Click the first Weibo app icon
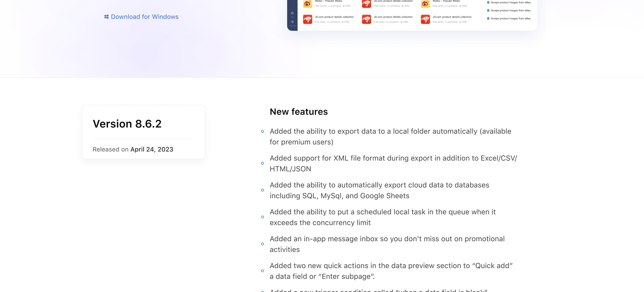 point(308,4)
